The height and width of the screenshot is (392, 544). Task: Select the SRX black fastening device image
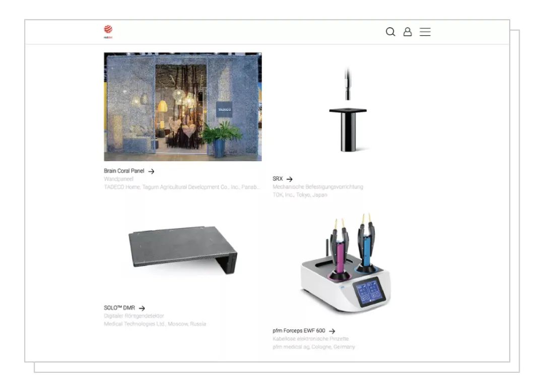(348, 110)
